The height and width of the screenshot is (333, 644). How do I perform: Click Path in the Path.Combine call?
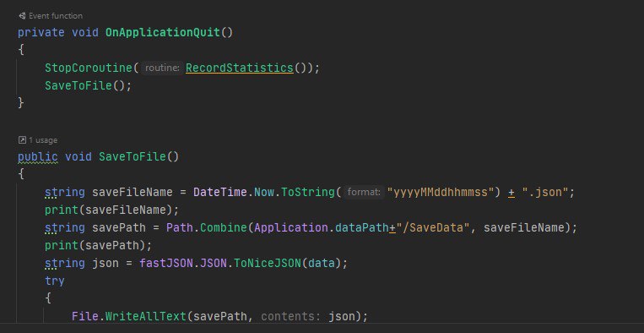click(x=180, y=227)
